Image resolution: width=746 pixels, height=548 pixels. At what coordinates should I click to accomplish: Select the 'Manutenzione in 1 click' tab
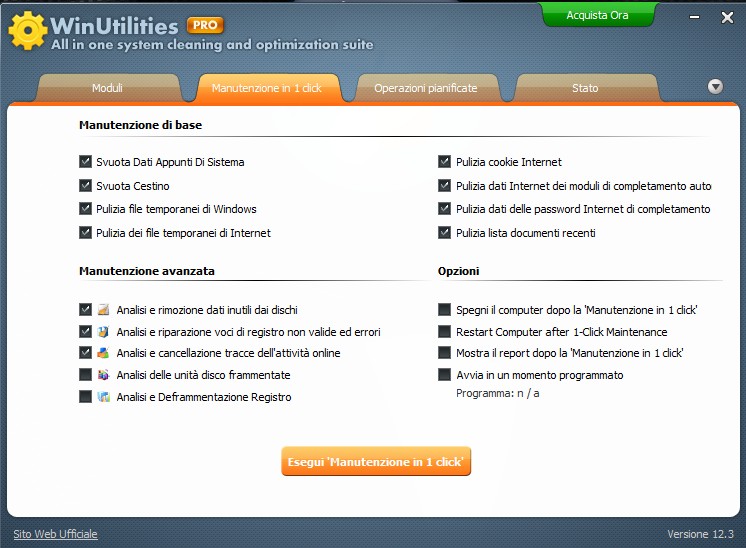[x=267, y=88]
